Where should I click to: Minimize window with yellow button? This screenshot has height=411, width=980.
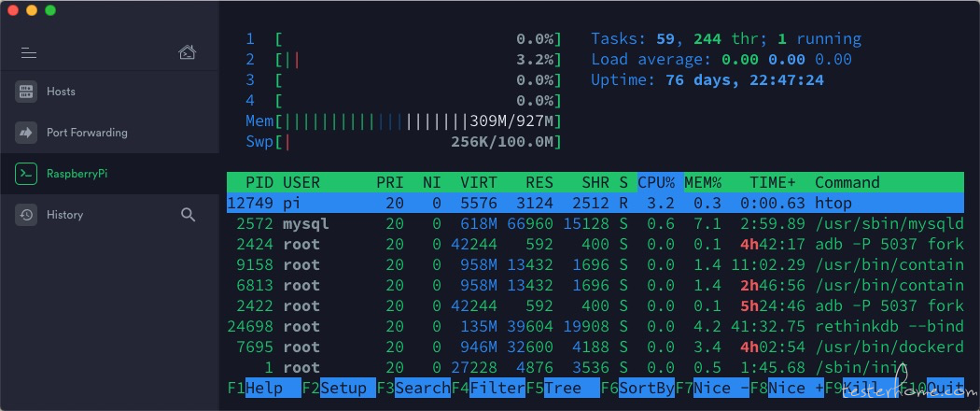click(x=31, y=10)
